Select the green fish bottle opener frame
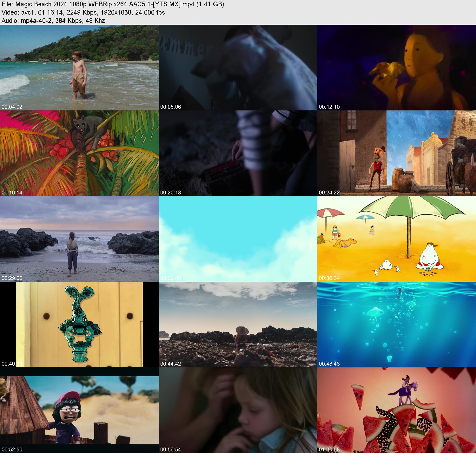 point(79,325)
